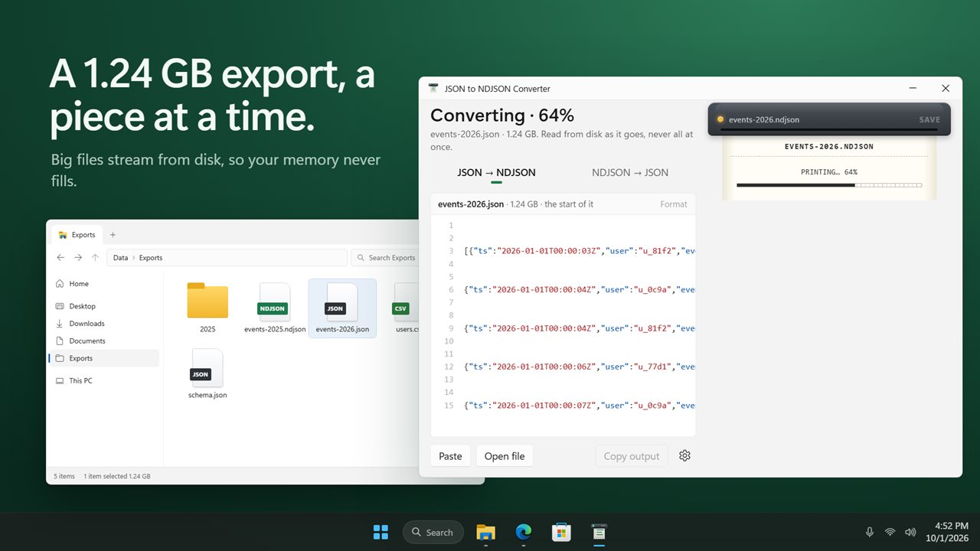Go back in the Exports file explorer
The image size is (980, 551).
pos(60,258)
